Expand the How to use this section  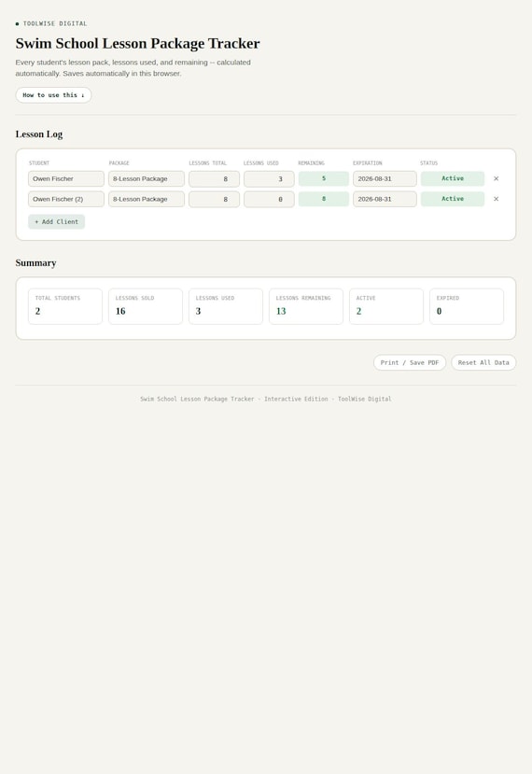tap(53, 95)
